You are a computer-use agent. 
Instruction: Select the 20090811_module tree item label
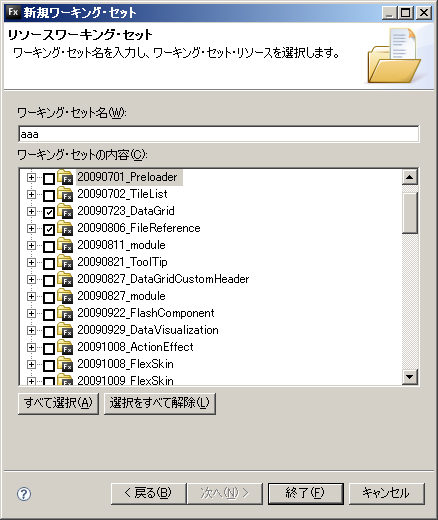click(x=121, y=245)
